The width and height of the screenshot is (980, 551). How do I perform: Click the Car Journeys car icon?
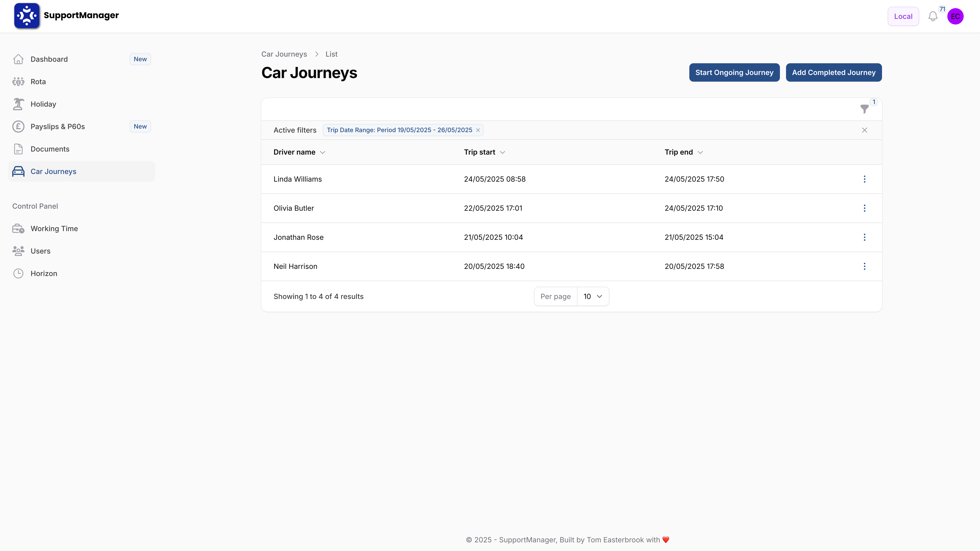point(18,172)
